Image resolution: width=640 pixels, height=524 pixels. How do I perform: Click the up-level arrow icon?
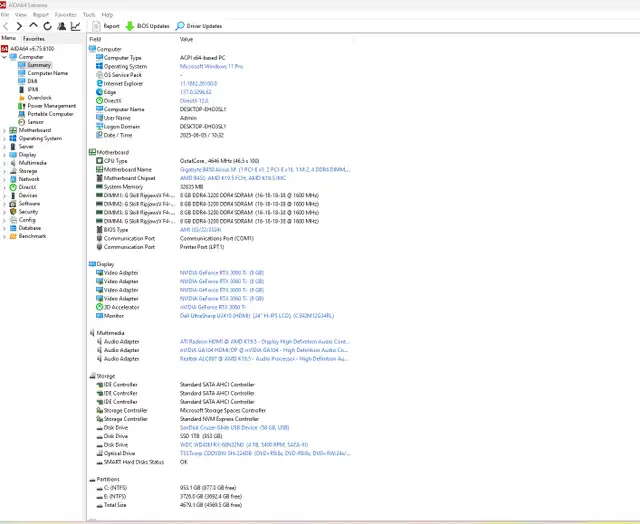(x=33, y=26)
